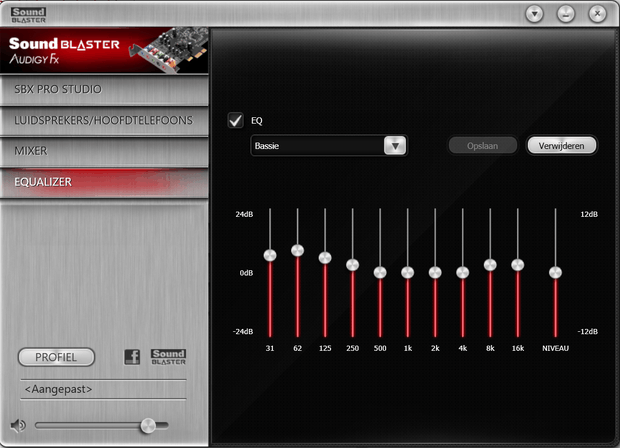Click the Opslaan button
Viewport: 620px width, 448px height.
482,146
